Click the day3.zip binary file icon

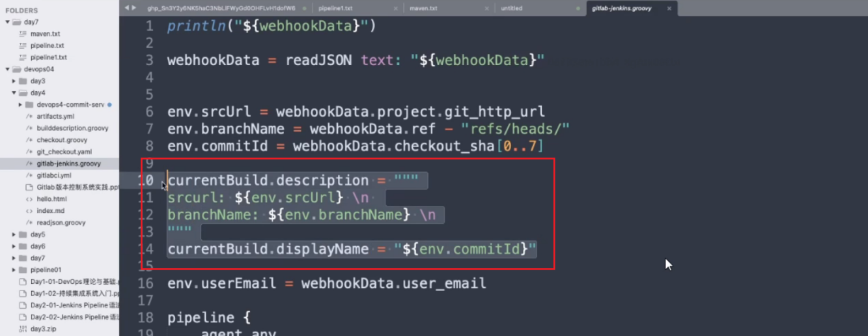23,329
